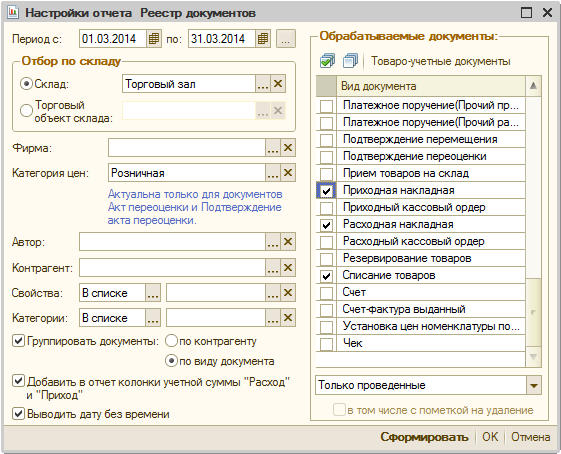Uncheck Списание товаров in document list
Viewport: 561px width, 454px height.
coord(326,276)
